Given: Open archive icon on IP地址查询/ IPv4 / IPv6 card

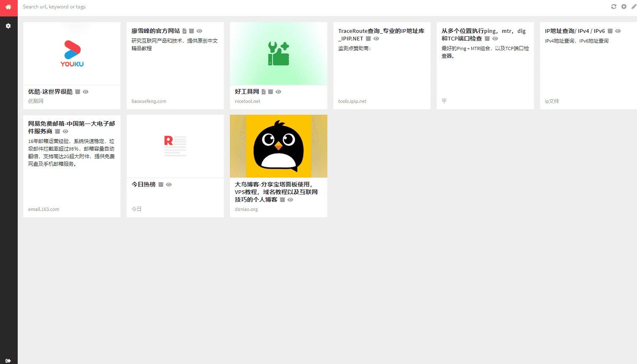Looking at the screenshot, I should click(610, 31).
